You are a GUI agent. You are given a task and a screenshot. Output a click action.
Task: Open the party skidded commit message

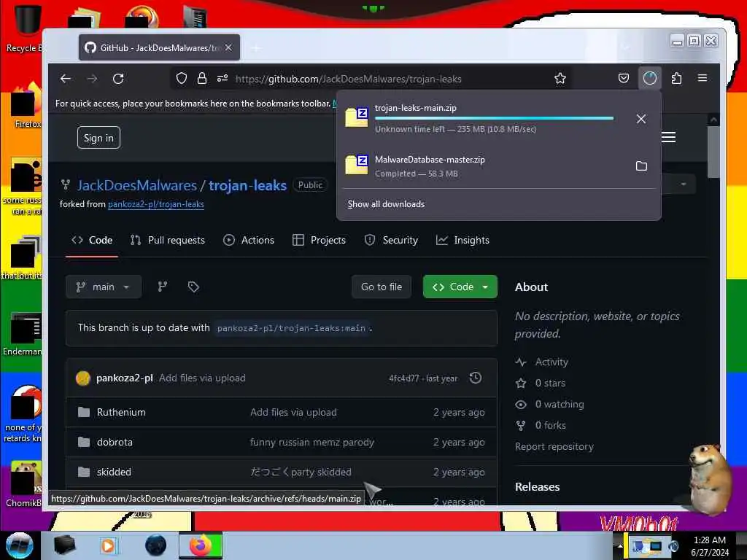301,472
